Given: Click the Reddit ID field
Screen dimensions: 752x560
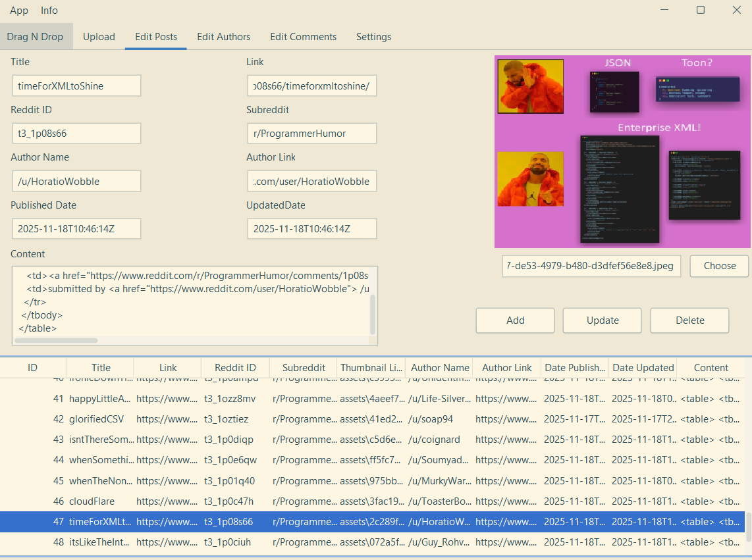Looking at the screenshot, I should coord(77,134).
